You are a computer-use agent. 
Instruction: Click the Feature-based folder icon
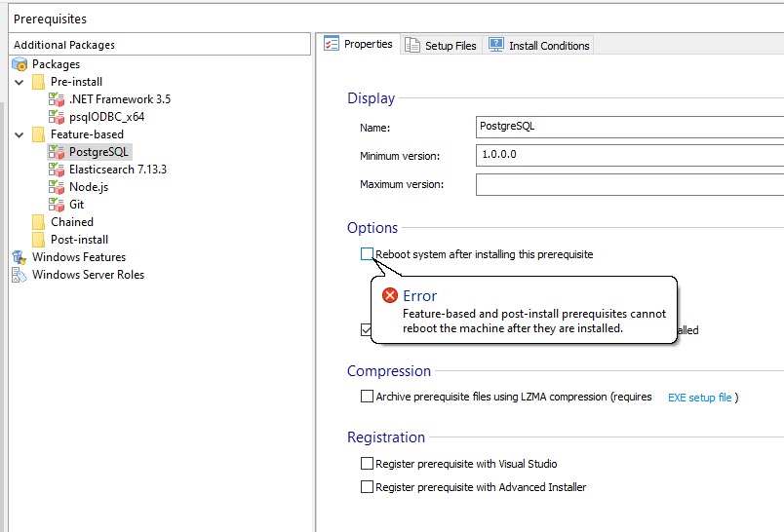pos(38,134)
